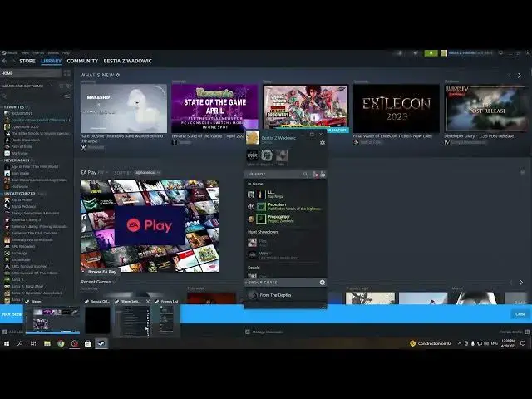Open the ExileCon 2023 news card
The height and width of the screenshot is (399, 532).
[x=397, y=109]
